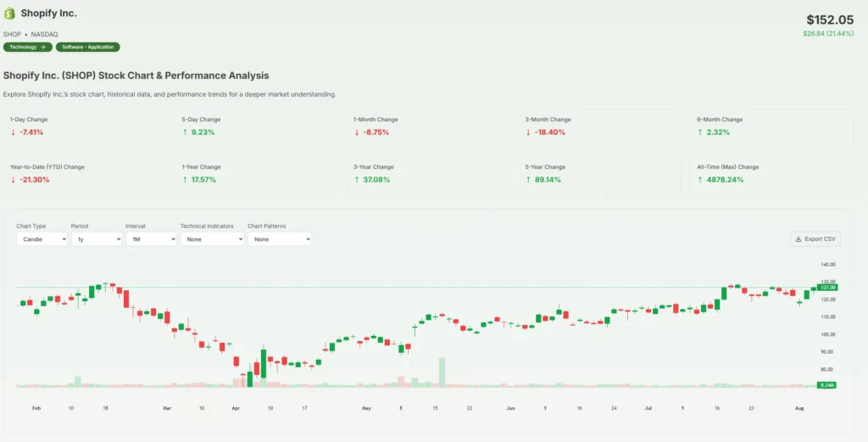Image resolution: width=868 pixels, height=442 pixels.
Task: Click the 80.00 price axis label
Action: click(x=829, y=369)
